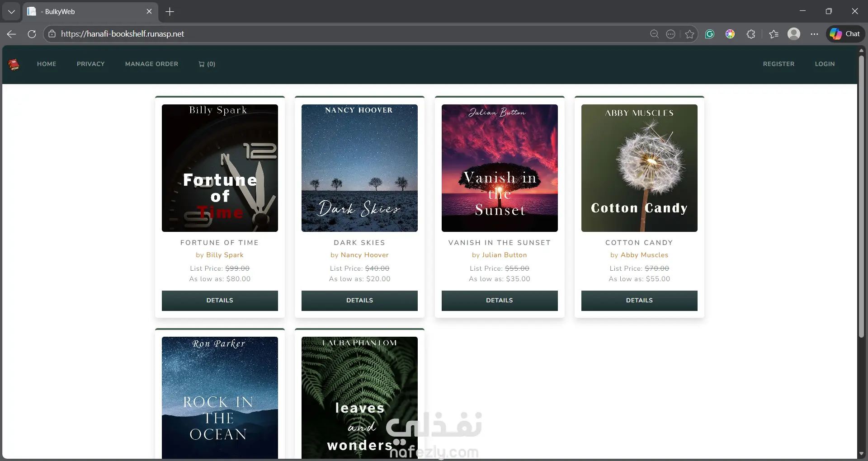
Task: Minimize the browser window
Action: (803, 11)
